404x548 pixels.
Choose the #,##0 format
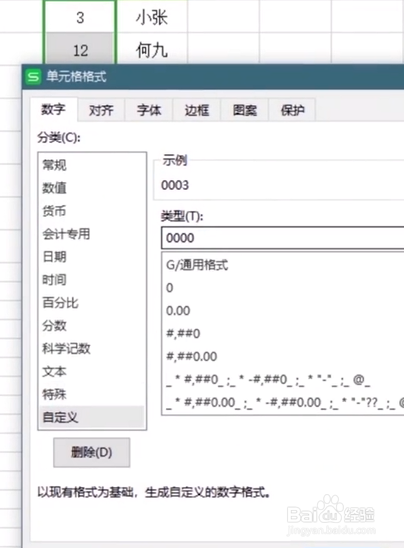[283, 333]
